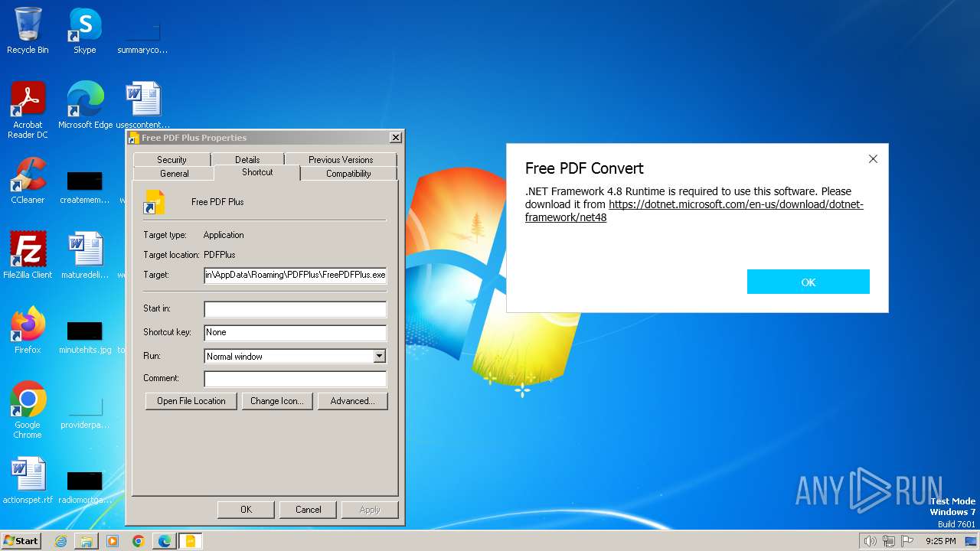980x551 pixels.
Task: Open Internet Explorer from the taskbar
Action: click(60, 541)
